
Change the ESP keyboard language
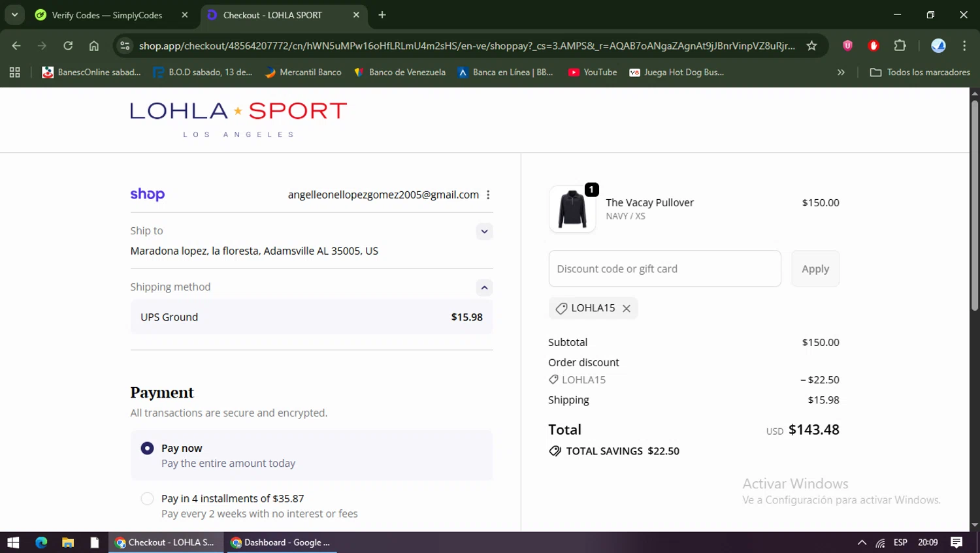(x=900, y=543)
